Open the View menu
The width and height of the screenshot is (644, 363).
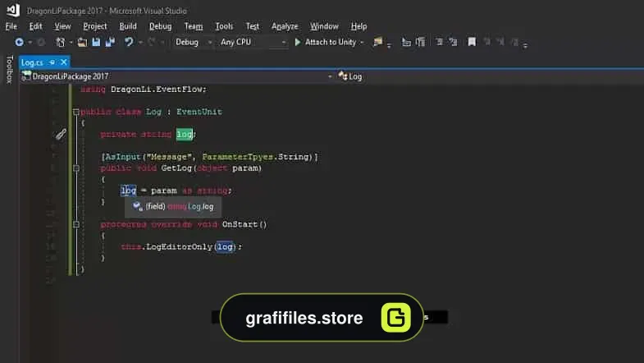click(62, 26)
